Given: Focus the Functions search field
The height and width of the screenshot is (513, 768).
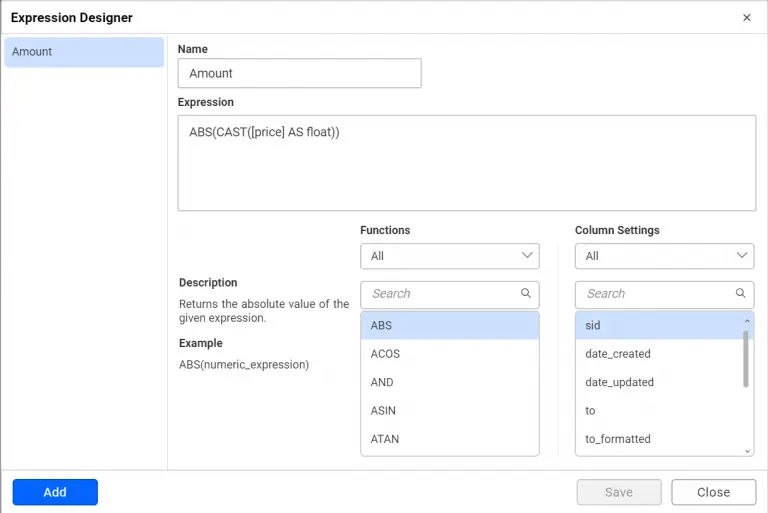Looking at the screenshot, I should coord(442,294).
